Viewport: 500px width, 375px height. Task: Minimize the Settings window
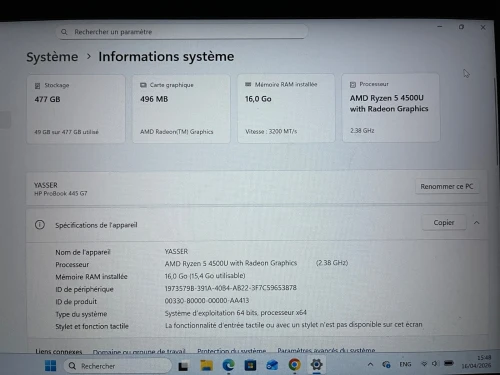[x=440, y=26]
